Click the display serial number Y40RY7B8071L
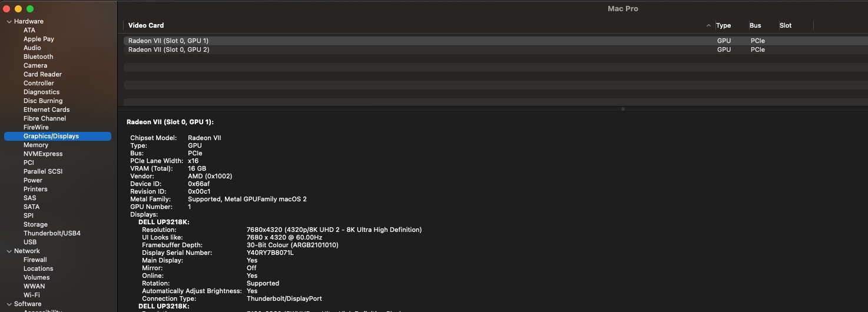This screenshot has height=312, width=868. (270, 253)
